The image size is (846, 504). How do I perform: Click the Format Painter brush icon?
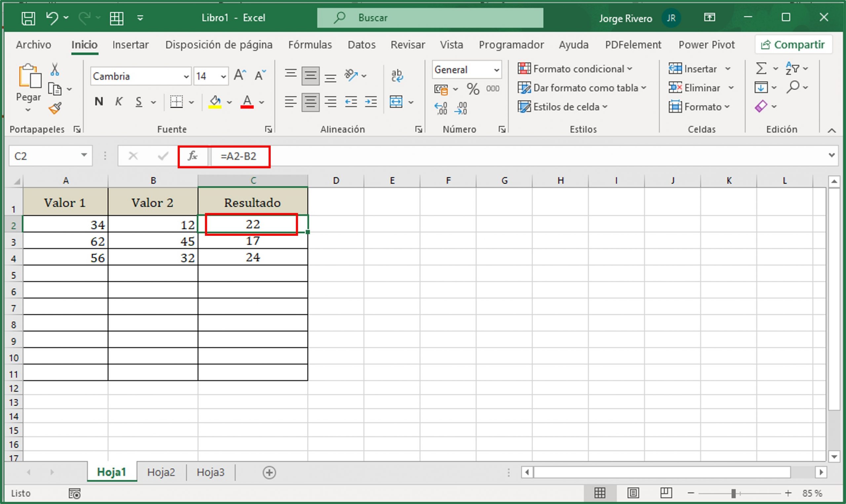[x=55, y=108]
